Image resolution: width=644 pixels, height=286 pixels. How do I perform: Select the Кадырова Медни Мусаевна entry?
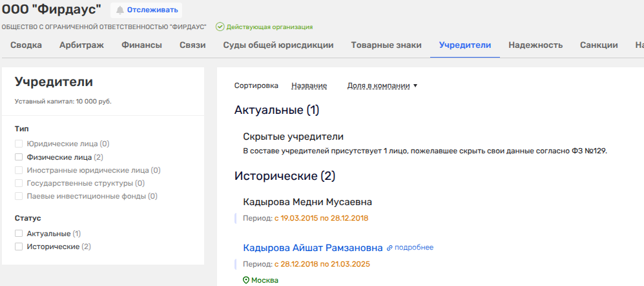307,202
